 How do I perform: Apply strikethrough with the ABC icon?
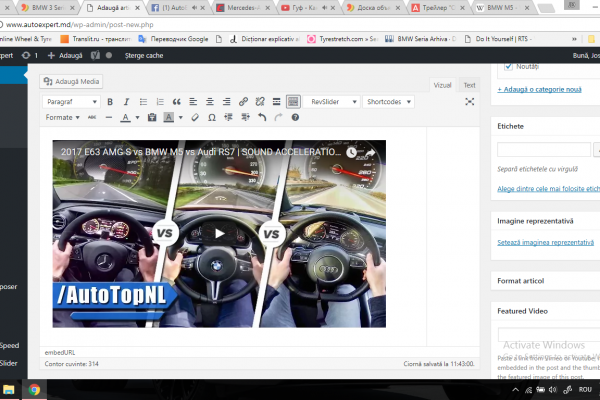(x=92, y=118)
